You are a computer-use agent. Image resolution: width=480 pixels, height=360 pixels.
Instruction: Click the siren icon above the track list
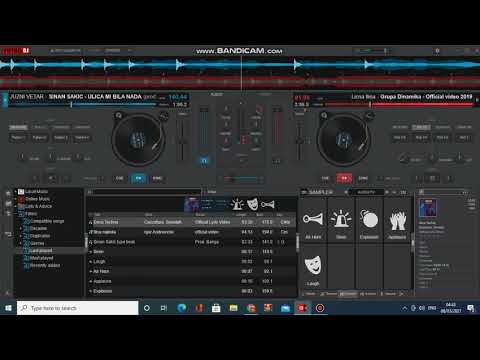click(x=237, y=204)
